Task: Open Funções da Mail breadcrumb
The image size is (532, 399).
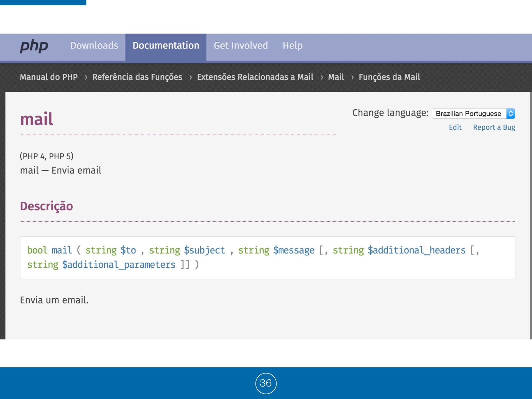Action: [x=389, y=77]
